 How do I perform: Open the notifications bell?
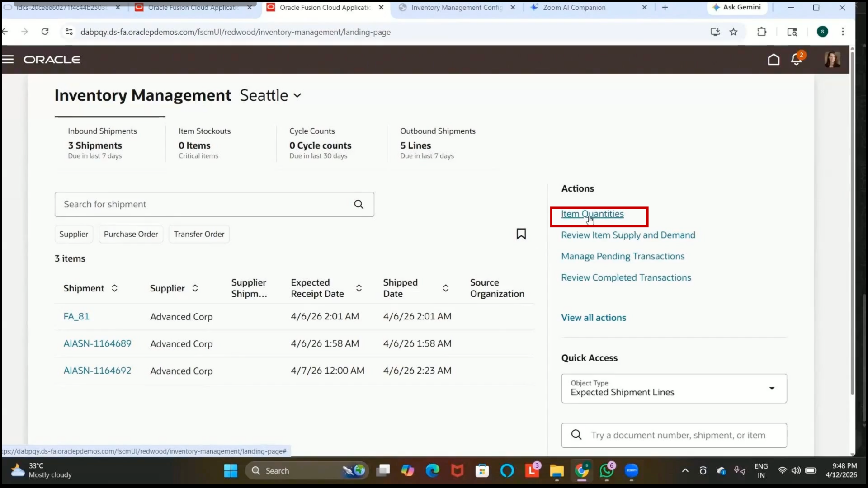point(797,59)
